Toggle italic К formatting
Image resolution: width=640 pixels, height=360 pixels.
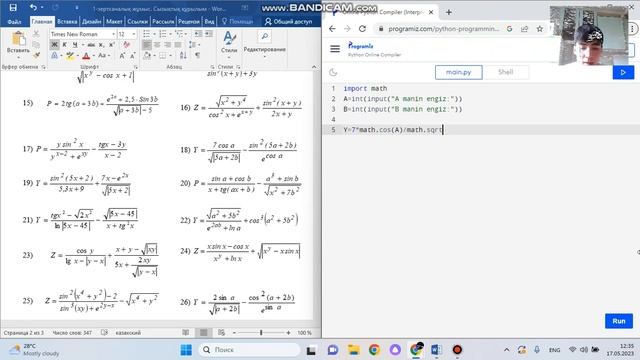click(x=64, y=45)
